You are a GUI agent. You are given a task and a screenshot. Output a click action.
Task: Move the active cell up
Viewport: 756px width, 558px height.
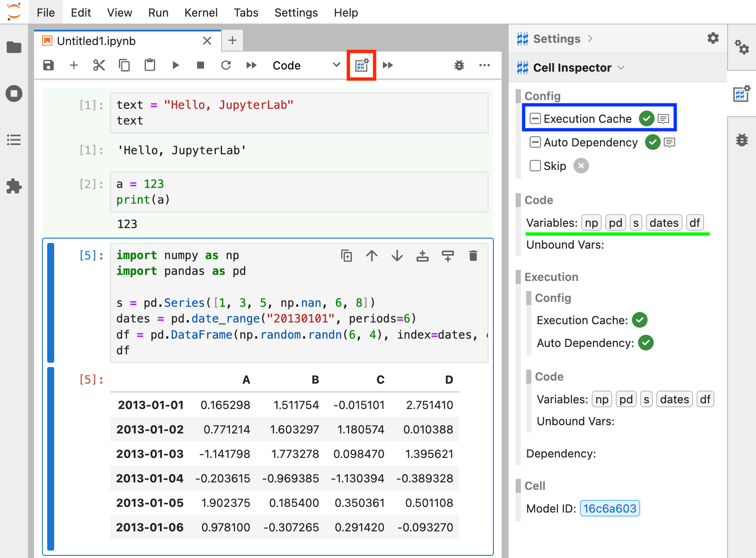[x=372, y=256]
